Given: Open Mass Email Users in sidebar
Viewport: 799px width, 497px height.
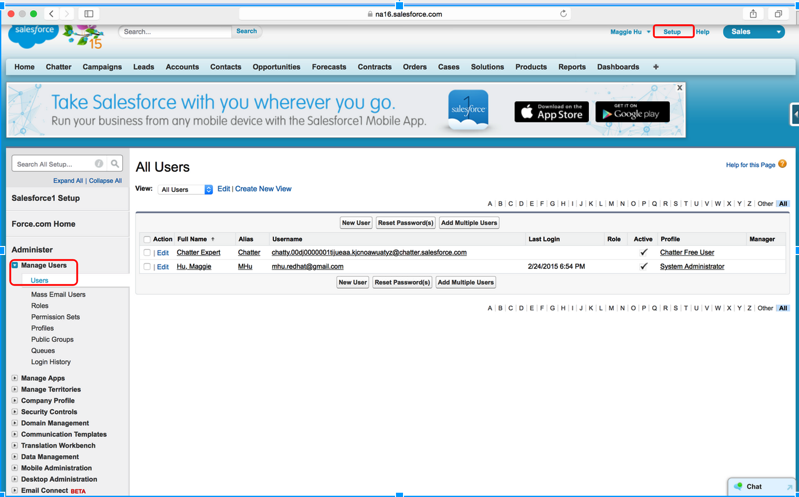Looking at the screenshot, I should point(58,295).
